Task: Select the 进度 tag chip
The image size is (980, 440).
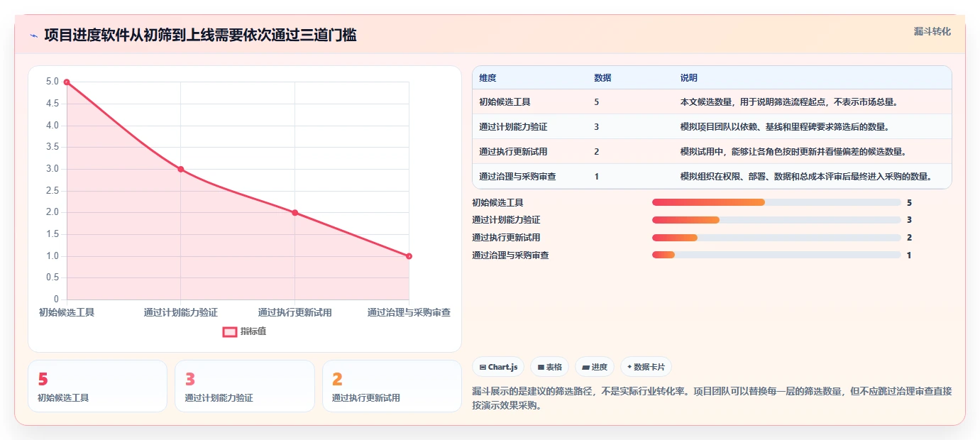Action: point(594,367)
